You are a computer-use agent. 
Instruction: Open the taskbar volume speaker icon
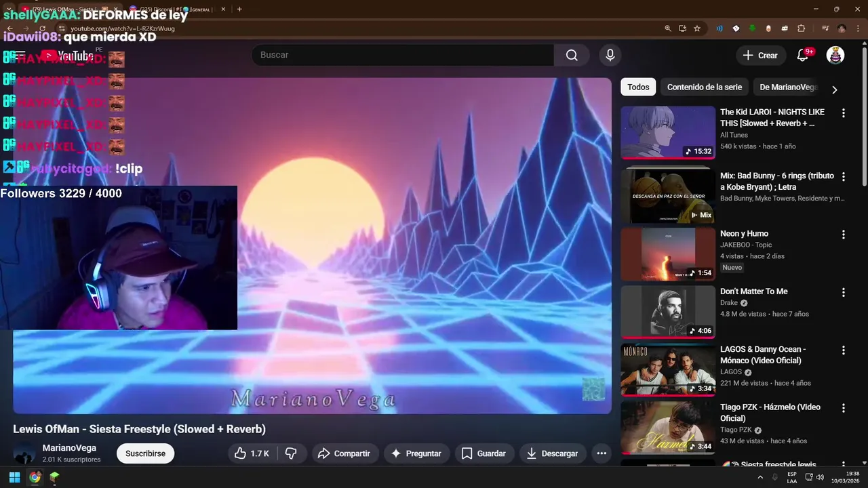tap(820, 477)
